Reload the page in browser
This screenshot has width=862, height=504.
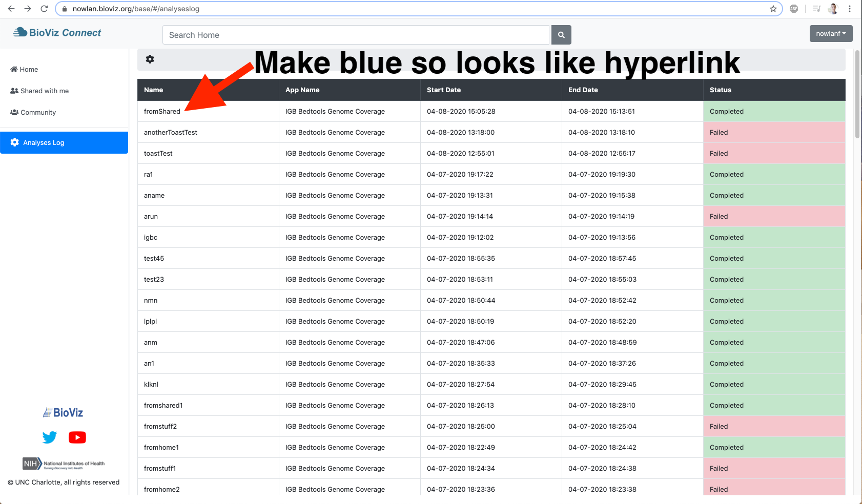(44, 9)
